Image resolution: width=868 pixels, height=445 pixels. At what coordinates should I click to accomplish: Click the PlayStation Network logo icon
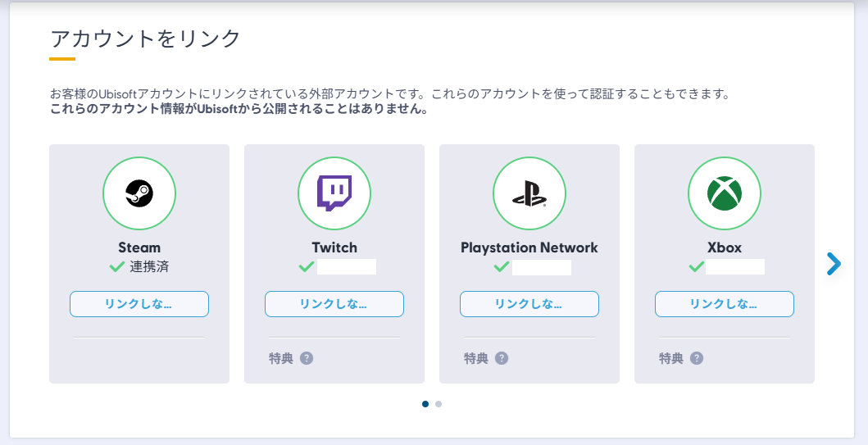tap(529, 193)
